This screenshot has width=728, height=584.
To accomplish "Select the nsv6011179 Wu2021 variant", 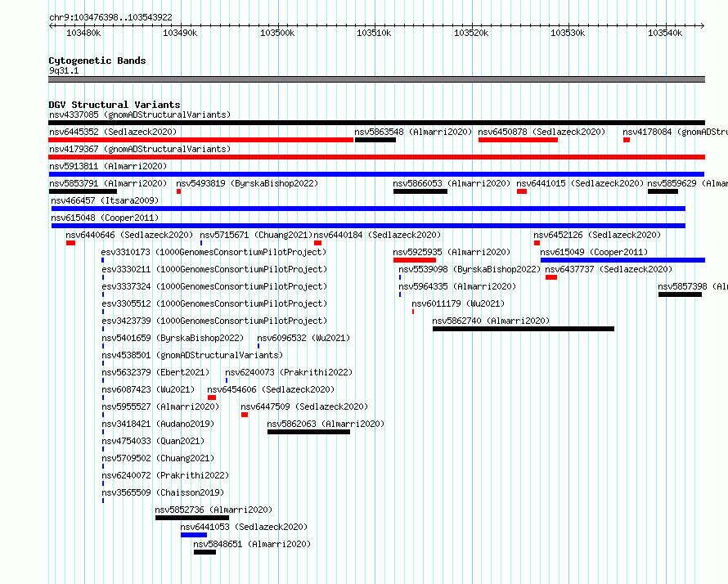I will click(413, 312).
